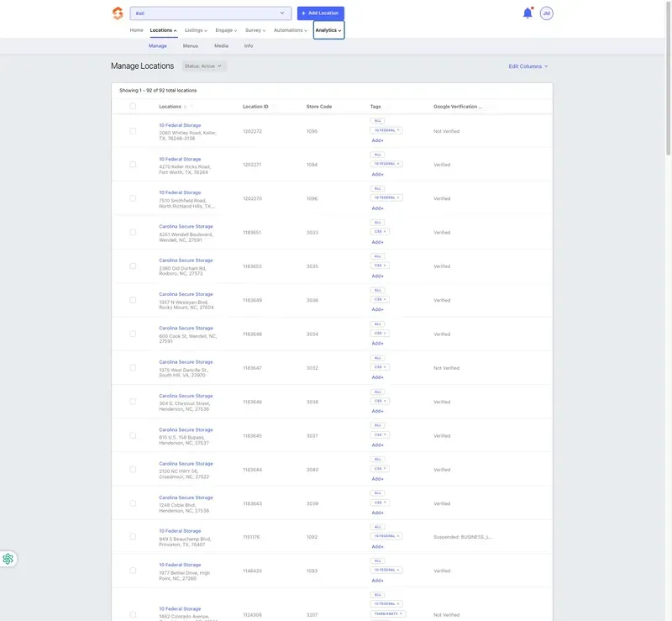The width and height of the screenshot is (672, 621).
Task: Click the page vertical scrollbar
Action: pos(668,77)
